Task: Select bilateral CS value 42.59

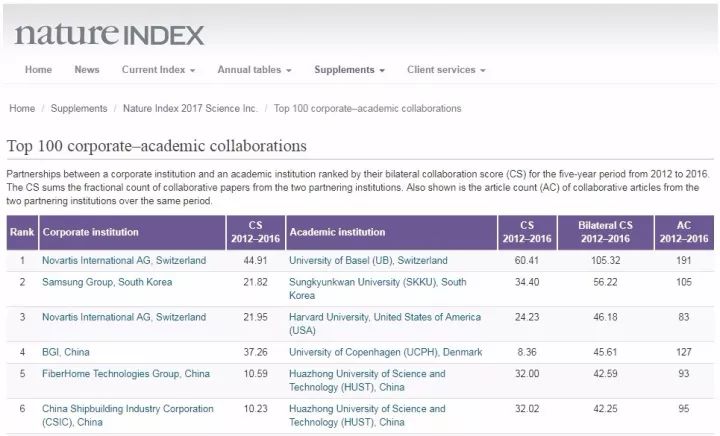Action: coord(605,374)
